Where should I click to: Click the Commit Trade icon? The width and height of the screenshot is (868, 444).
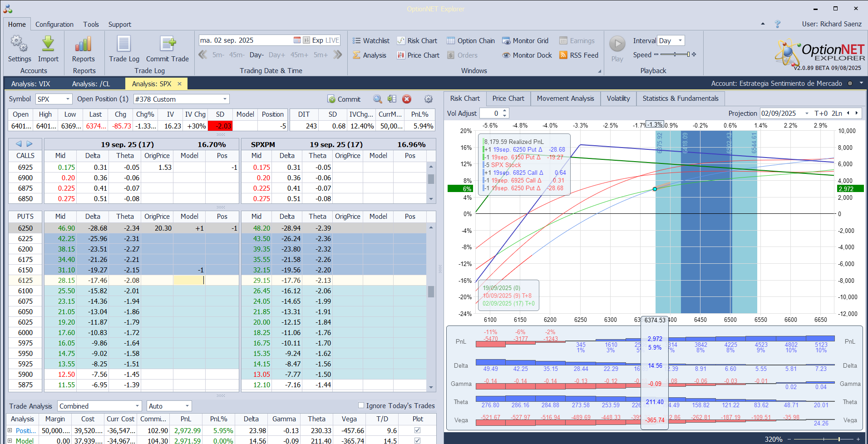click(168, 44)
